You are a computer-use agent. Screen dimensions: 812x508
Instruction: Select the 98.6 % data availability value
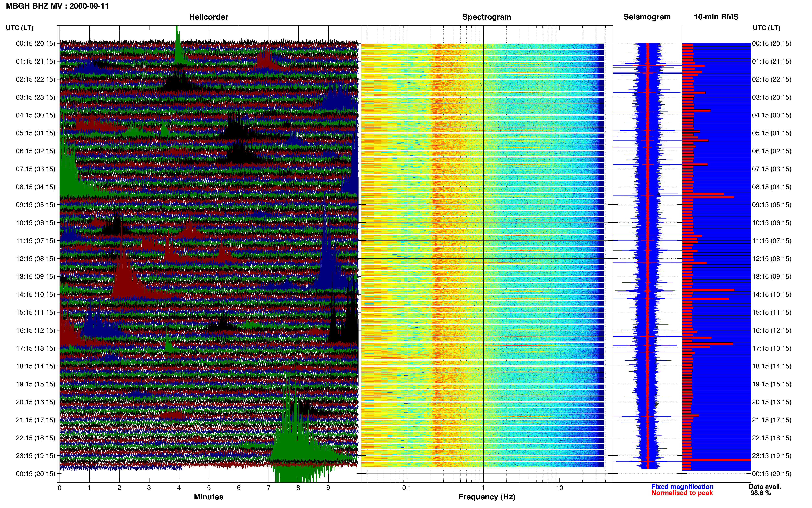(x=761, y=493)
